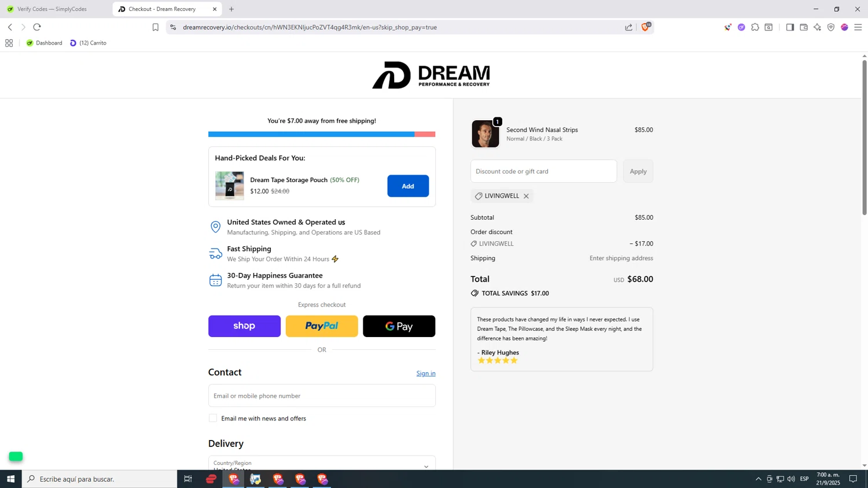Screen dimensions: 868x488
Task: Click the taskbar clock showing 7:00 a. m.
Action: pyautogui.click(x=828, y=479)
